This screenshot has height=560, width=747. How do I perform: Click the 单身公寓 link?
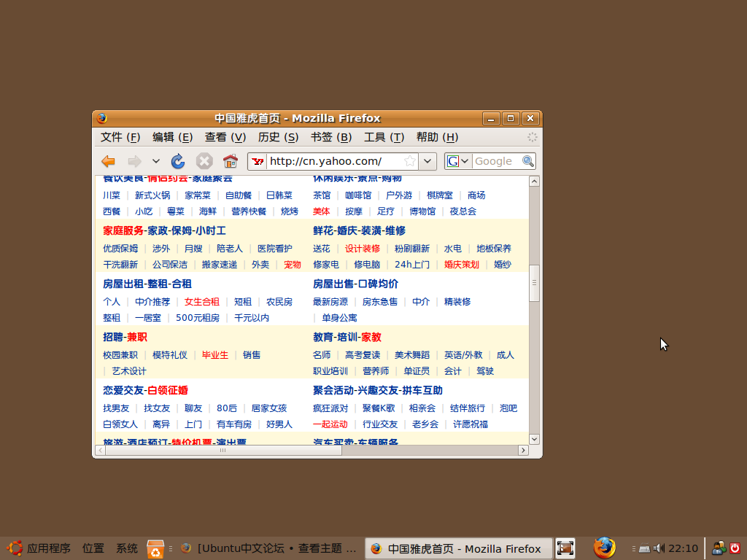point(339,318)
